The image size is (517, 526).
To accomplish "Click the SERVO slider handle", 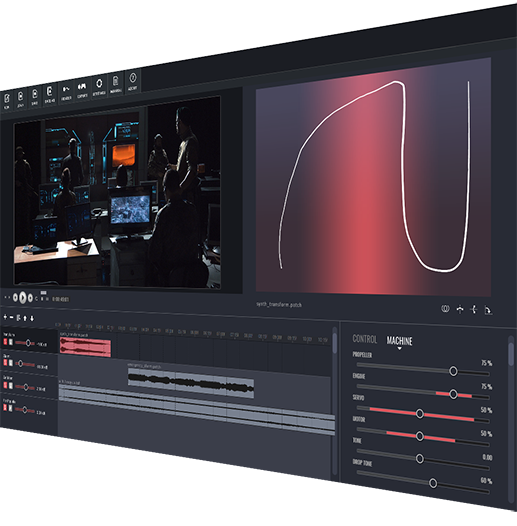I will [x=420, y=414].
